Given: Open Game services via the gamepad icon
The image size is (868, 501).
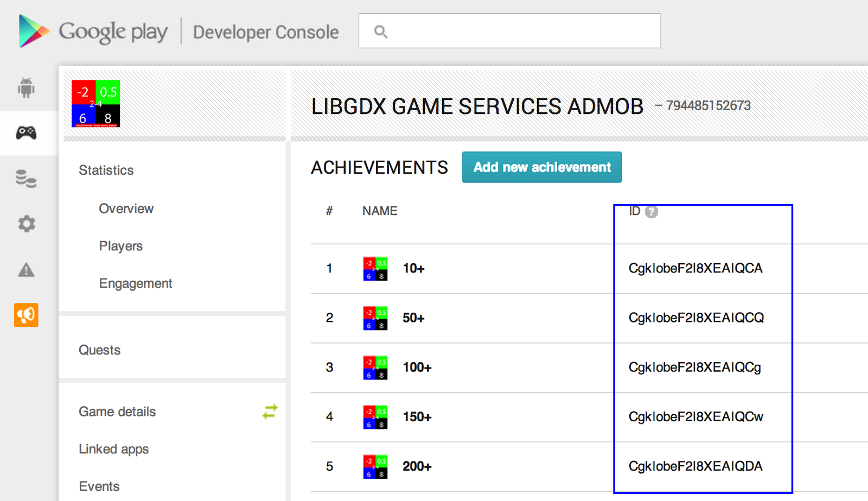Looking at the screenshot, I should (x=26, y=132).
